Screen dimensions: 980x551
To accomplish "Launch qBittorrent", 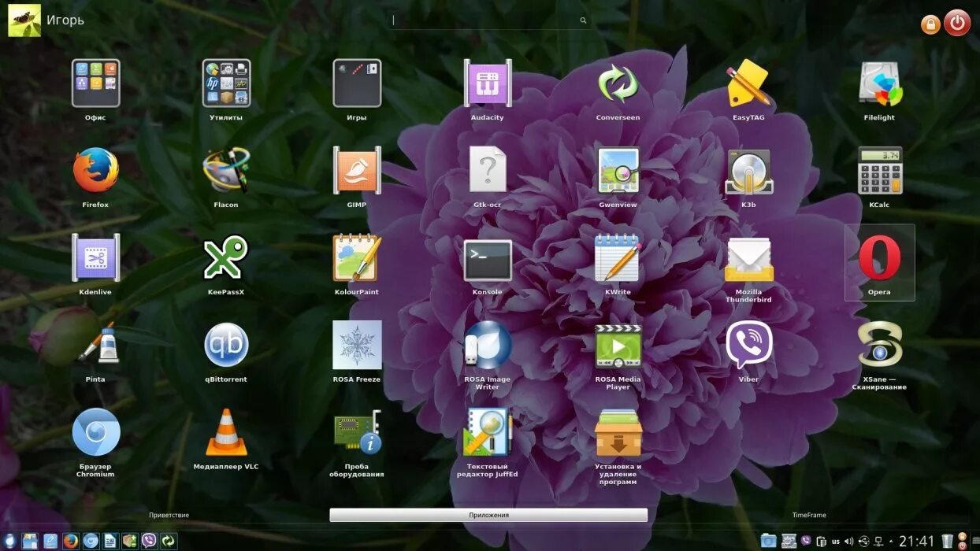I will [226, 345].
